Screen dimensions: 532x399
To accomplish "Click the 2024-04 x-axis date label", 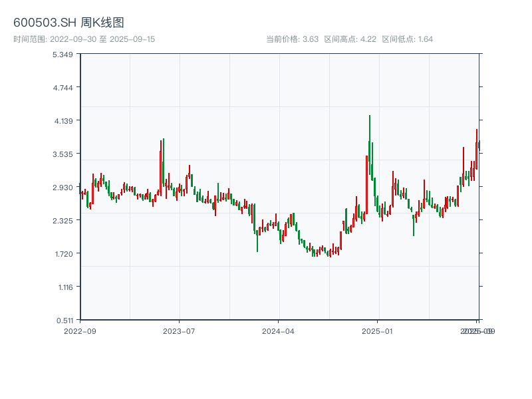I will [x=279, y=331].
